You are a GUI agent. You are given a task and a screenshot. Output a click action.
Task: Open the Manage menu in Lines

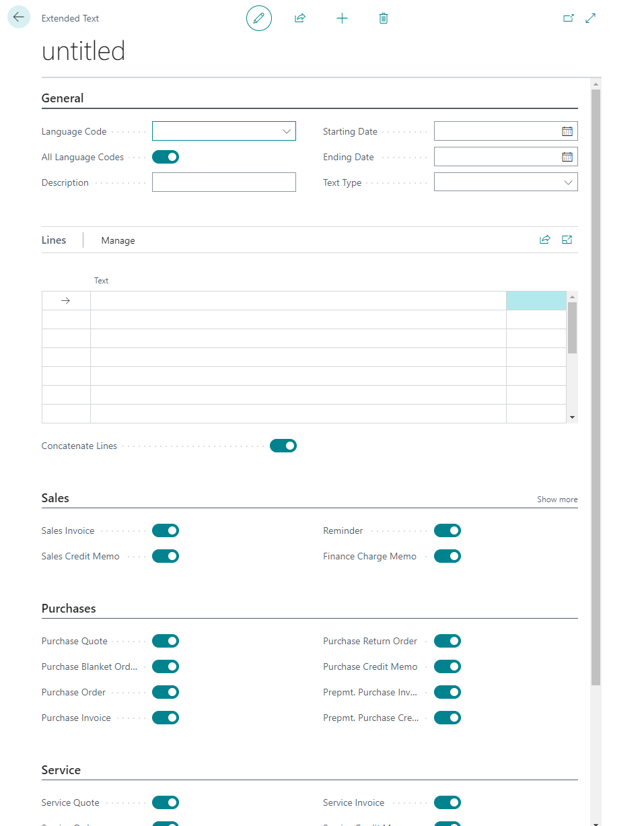(x=118, y=240)
